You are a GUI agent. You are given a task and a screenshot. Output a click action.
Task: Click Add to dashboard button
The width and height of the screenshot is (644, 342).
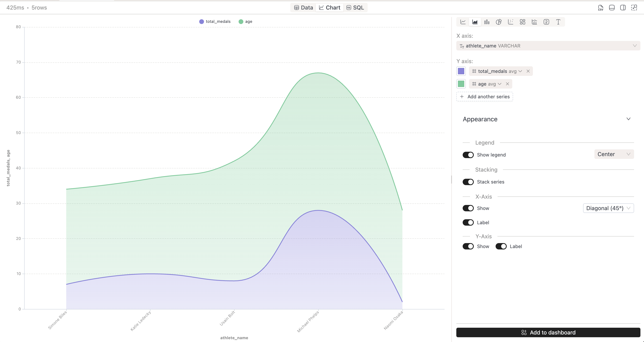548,332
